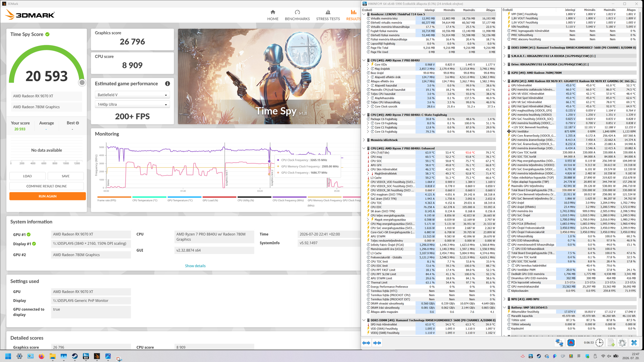Expand iGPU [#0] AMD Radeon 760M/780M group

click(504, 73)
